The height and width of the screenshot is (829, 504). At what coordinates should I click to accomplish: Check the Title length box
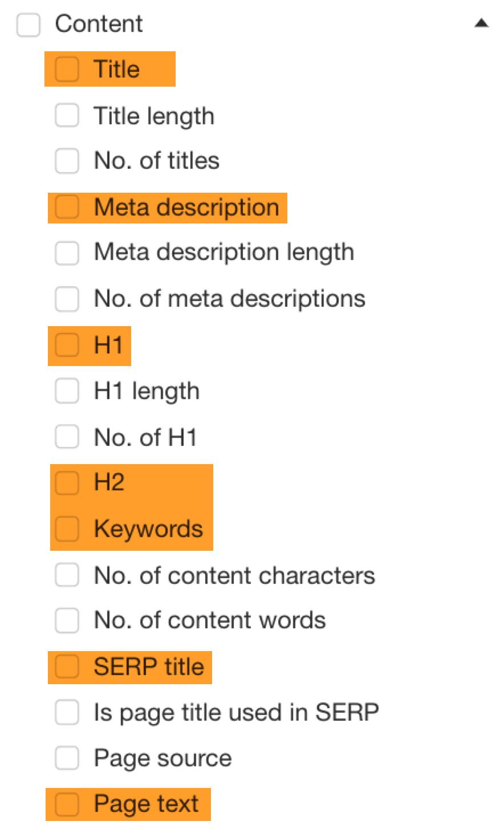tap(67, 115)
